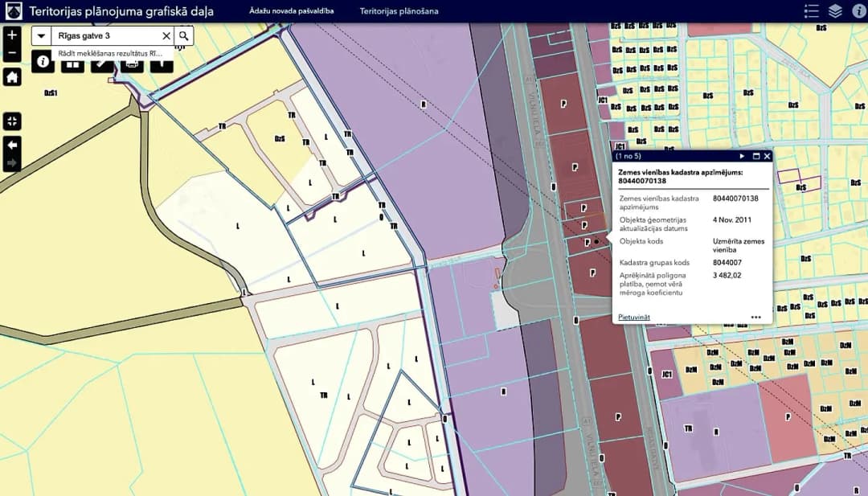This screenshot has width=868, height=496.
Task: Toggle full-screen map mode icon
Action: point(12,121)
